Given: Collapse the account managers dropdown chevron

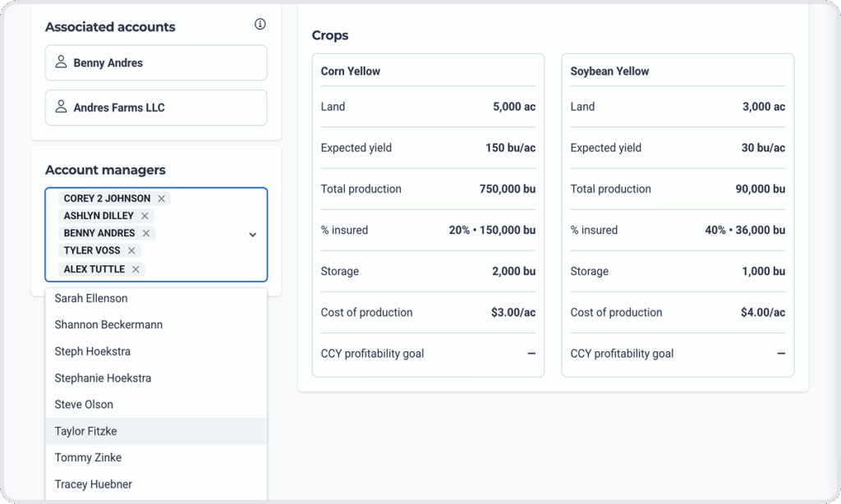Looking at the screenshot, I should pyautogui.click(x=253, y=235).
